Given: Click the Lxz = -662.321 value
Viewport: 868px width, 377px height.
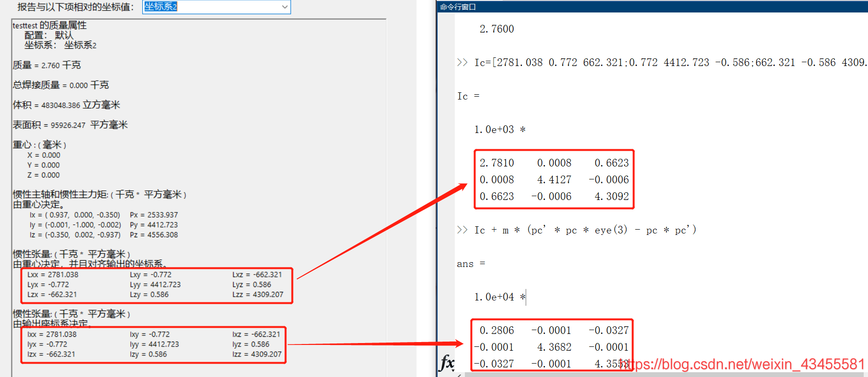Looking at the screenshot, I should point(257,275).
